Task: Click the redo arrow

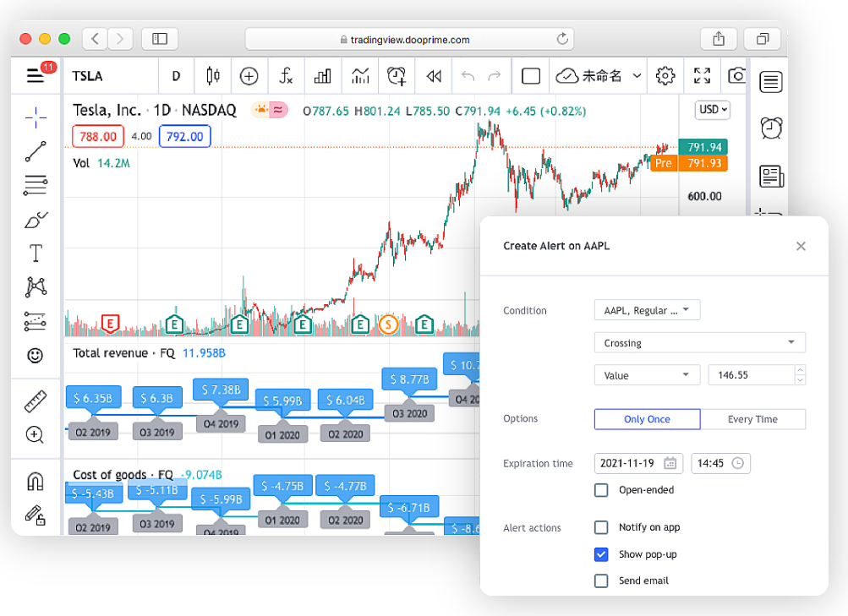Action: 494,76
